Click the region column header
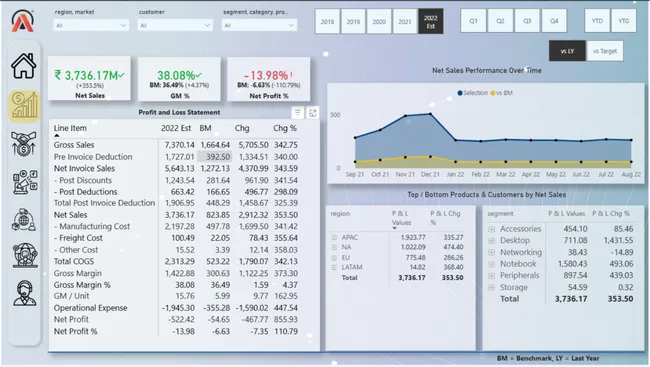This screenshot has height=367, width=650. [x=340, y=214]
